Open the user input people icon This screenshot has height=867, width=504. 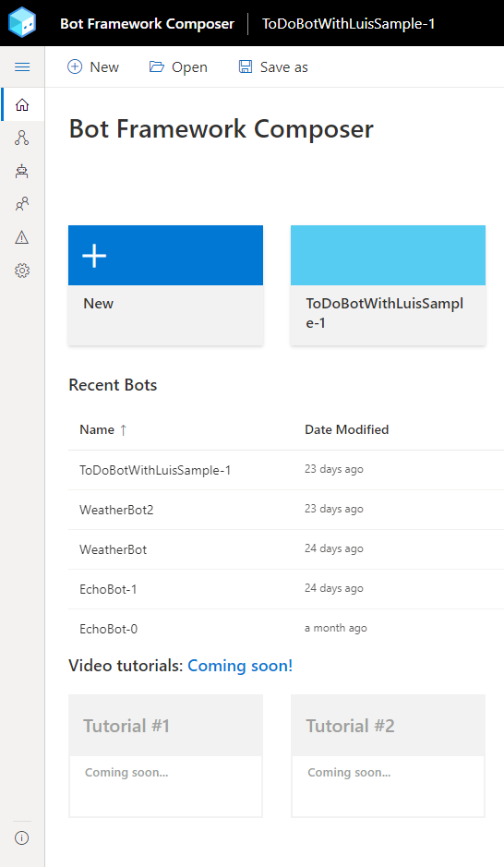click(22, 204)
